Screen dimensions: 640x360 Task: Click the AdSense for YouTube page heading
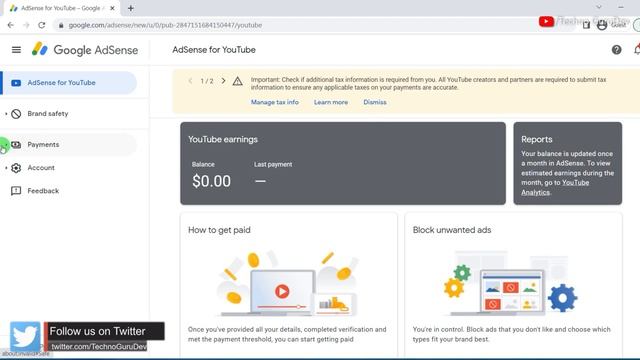214,50
